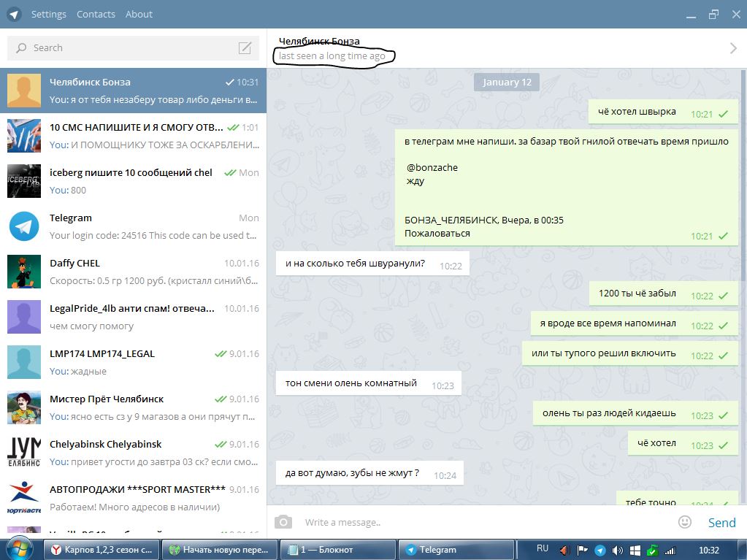Open the emoji picker smiley icon
Image resolution: width=747 pixels, height=560 pixels.
[x=685, y=522]
